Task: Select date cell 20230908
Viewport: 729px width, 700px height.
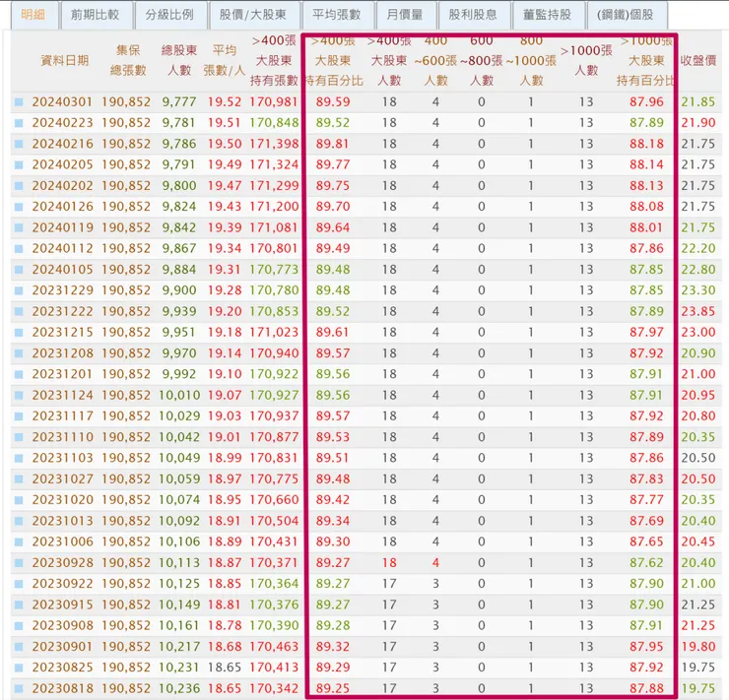Action: [62, 626]
